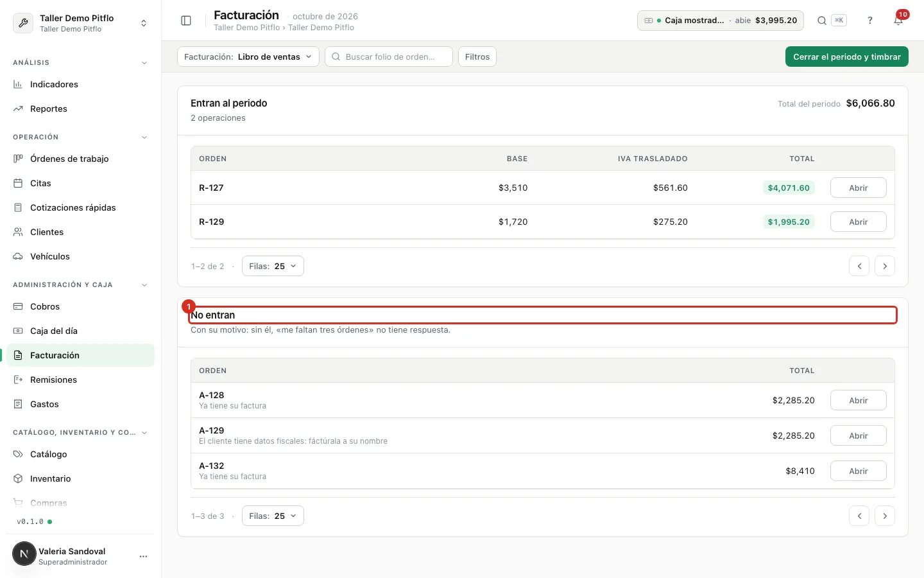Click the Taller Demo Pitflo wrench logo
924x578 pixels.
[x=23, y=23]
